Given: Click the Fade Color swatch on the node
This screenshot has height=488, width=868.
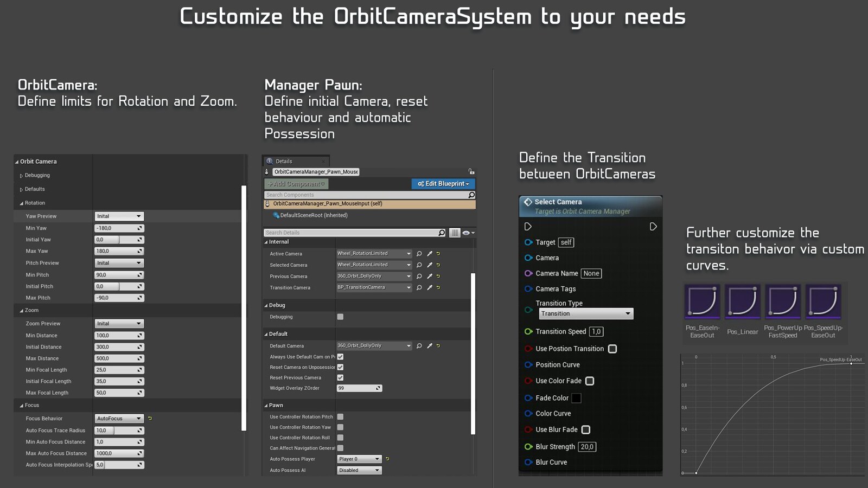Looking at the screenshot, I should click(x=576, y=397).
